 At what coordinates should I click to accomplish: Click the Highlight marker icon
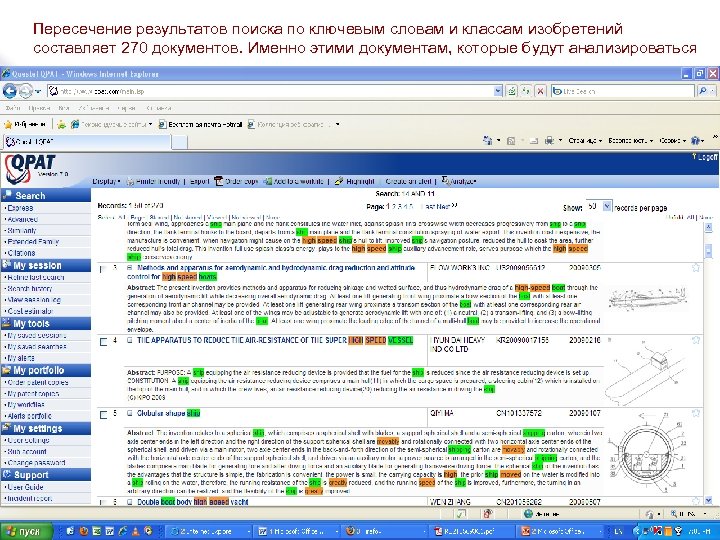339,181
